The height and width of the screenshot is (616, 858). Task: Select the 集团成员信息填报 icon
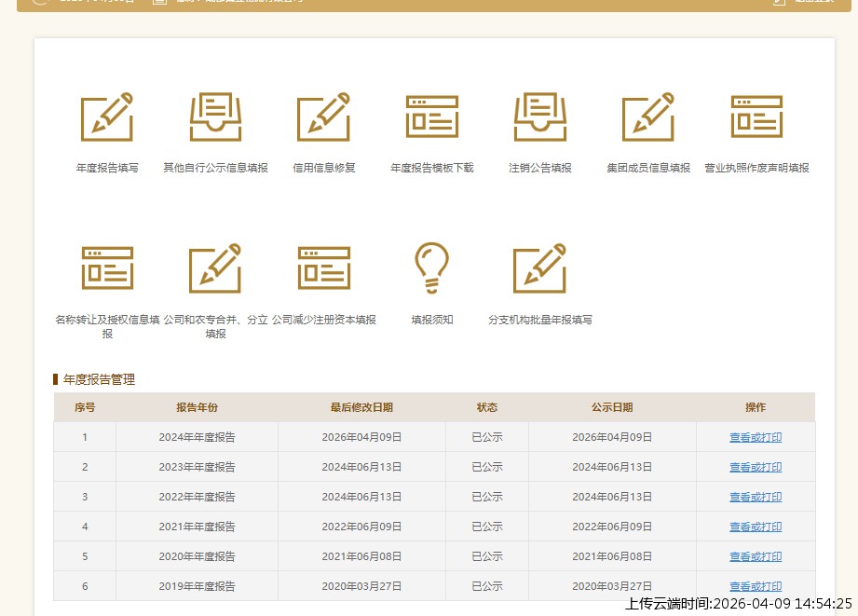[648, 117]
